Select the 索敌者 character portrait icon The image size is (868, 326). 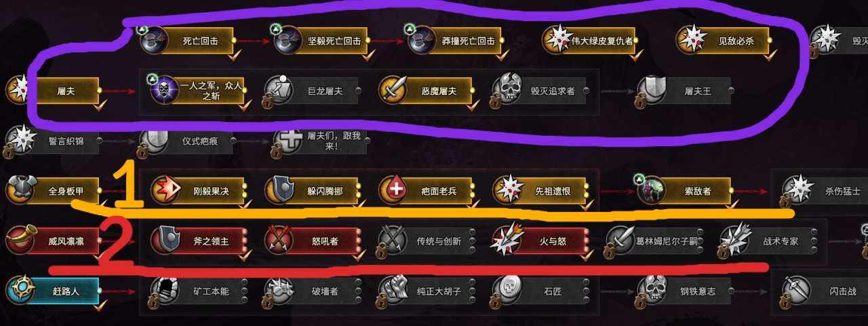(650, 190)
